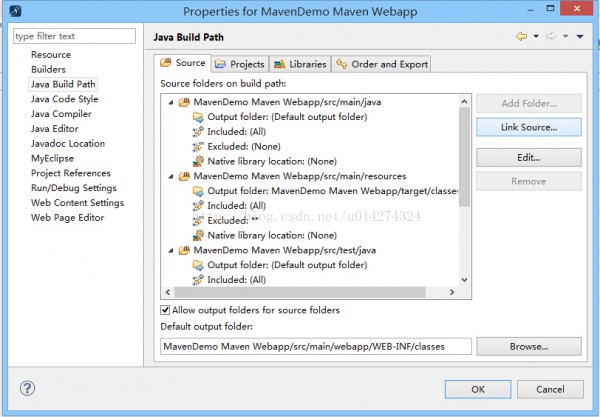
Task: Open Web Content Settings page
Action: tap(77, 203)
